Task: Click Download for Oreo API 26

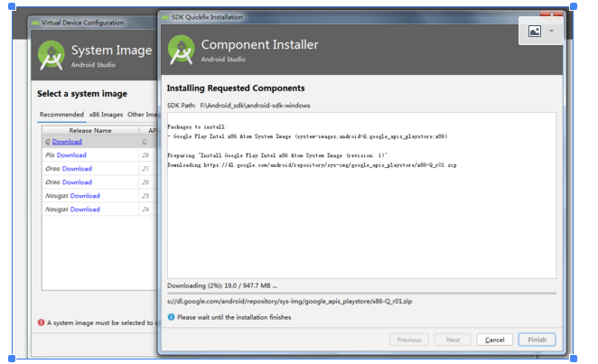Action: tap(77, 182)
